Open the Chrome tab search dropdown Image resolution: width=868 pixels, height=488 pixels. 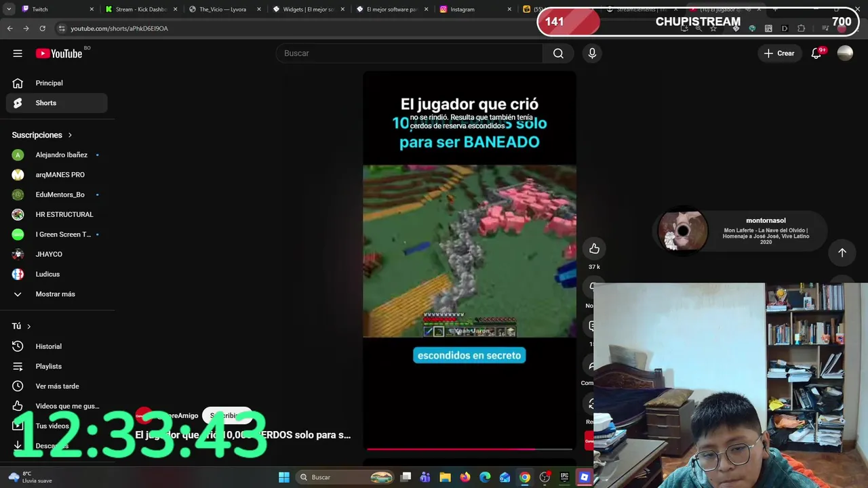point(8,9)
